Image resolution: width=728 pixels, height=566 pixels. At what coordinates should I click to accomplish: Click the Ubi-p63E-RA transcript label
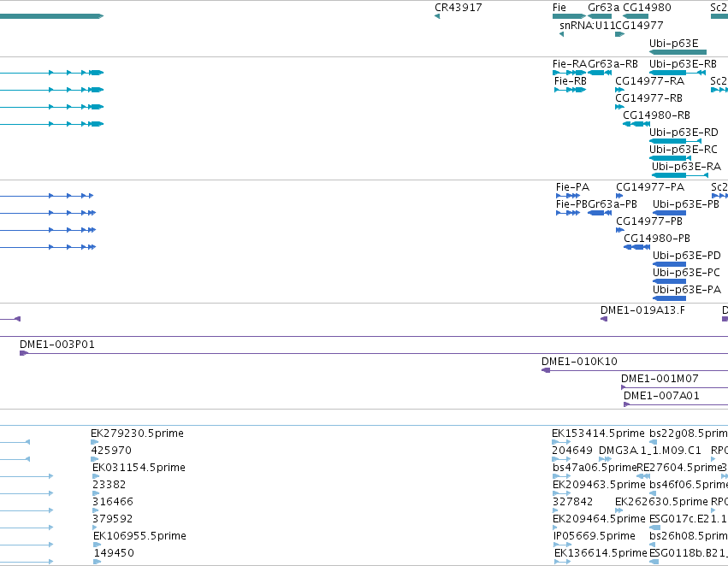coord(686,167)
